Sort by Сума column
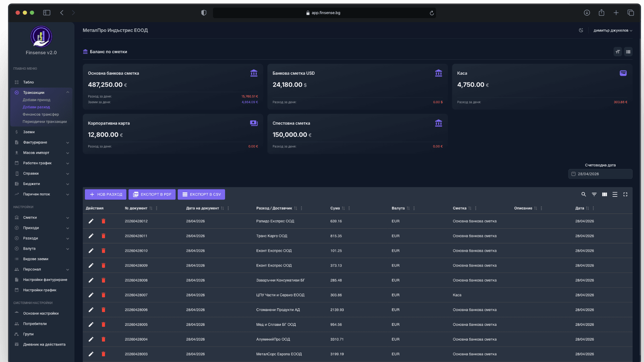 pyautogui.click(x=343, y=208)
